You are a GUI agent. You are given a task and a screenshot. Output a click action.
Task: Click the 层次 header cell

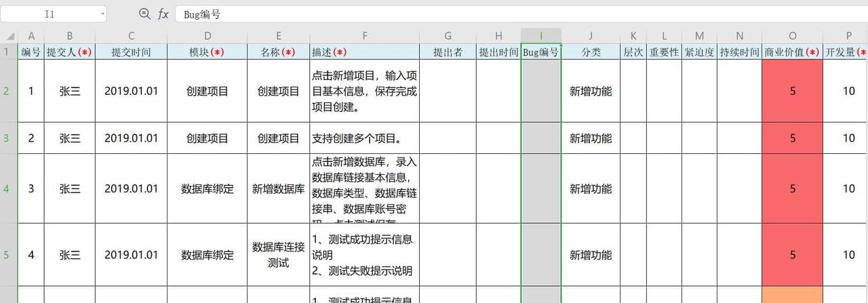[x=633, y=52]
